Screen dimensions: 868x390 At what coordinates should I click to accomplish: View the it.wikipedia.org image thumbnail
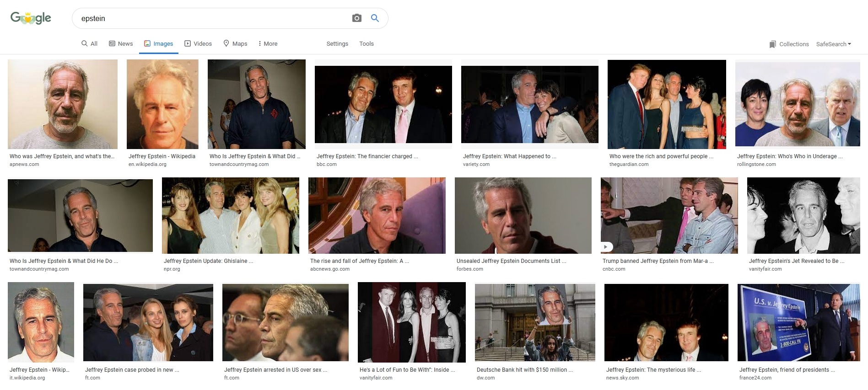click(41, 322)
